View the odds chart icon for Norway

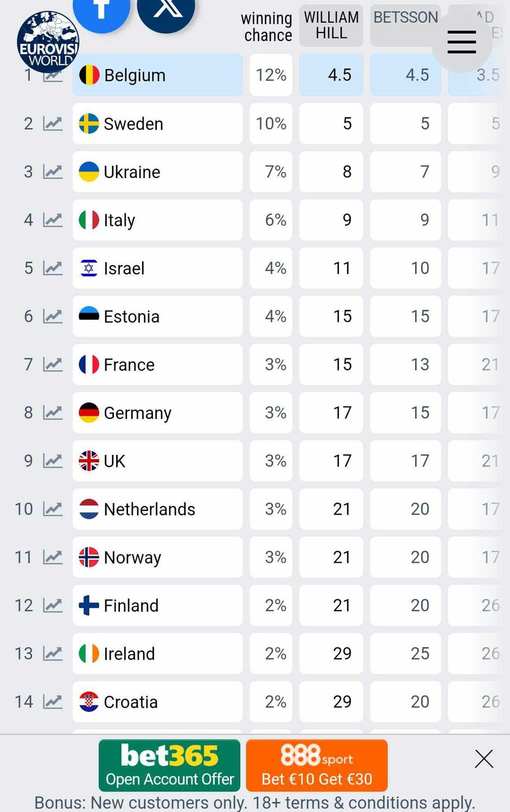coord(53,557)
